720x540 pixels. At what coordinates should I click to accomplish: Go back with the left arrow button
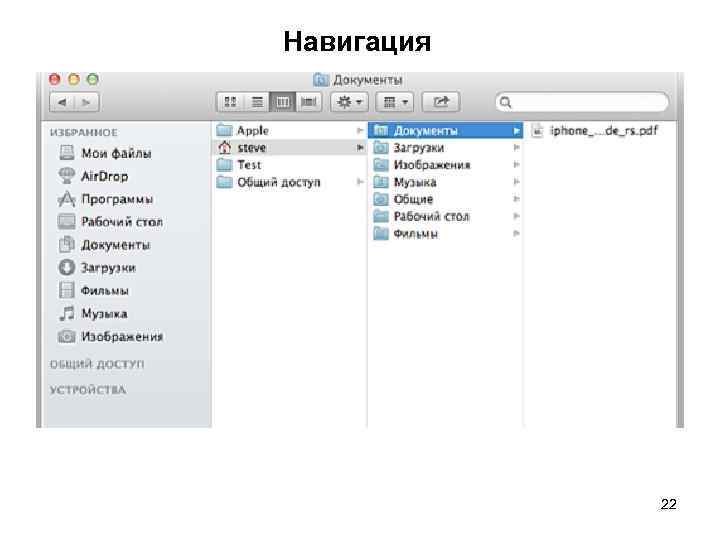click(x=62, y=102)
